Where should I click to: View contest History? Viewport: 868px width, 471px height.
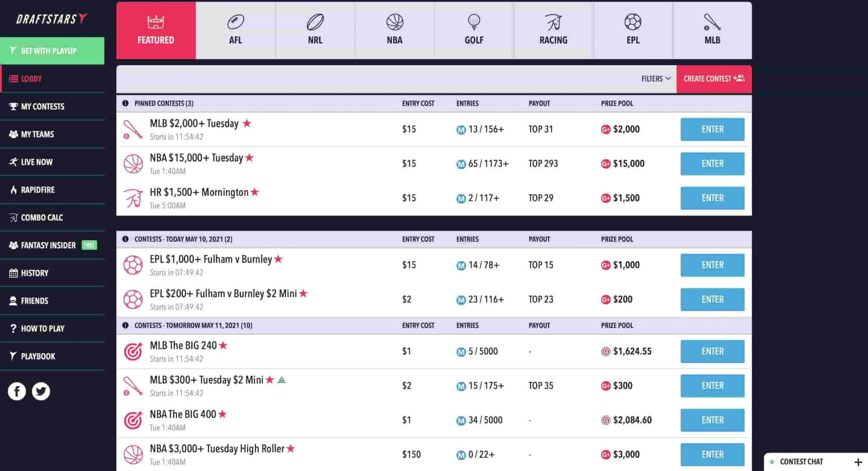coord(52,273)
